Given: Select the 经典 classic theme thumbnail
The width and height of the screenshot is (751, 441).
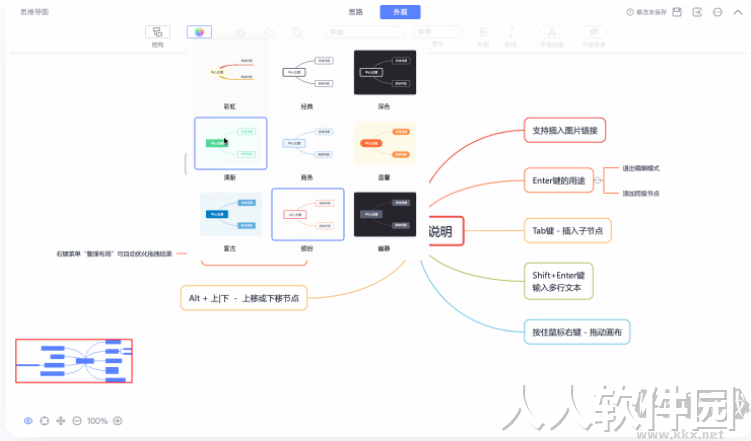Looking at the screenshot, I should point(307,72).
